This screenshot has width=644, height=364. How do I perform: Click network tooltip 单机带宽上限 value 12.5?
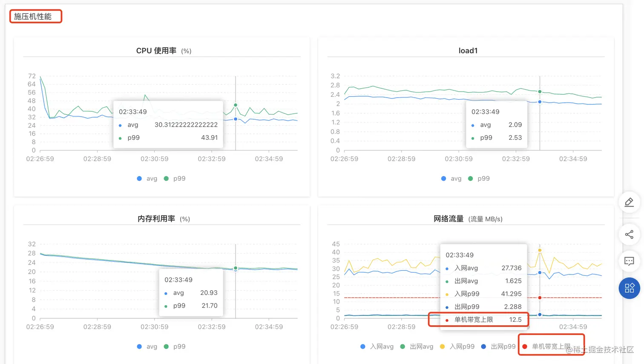(x=515, y=319)
